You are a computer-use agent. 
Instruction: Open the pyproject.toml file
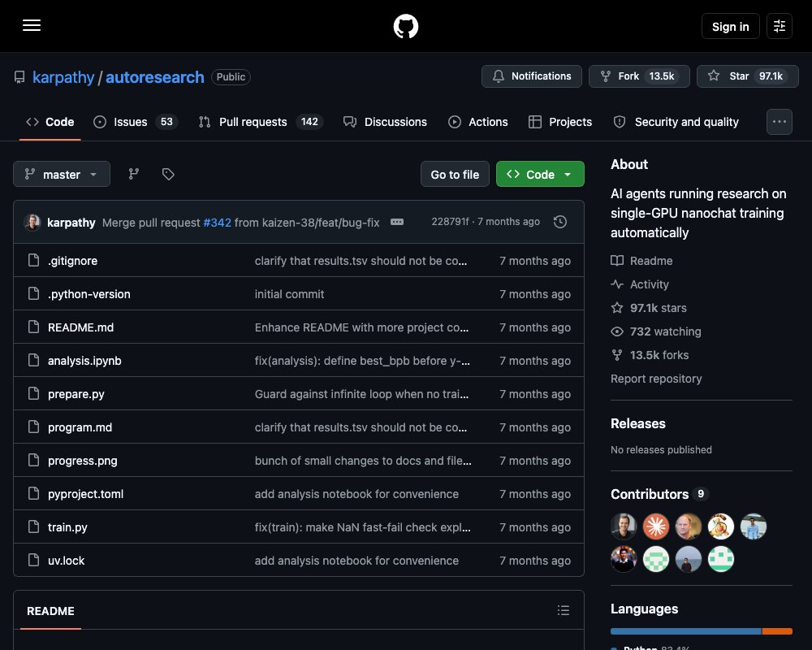tap(85, 494)
